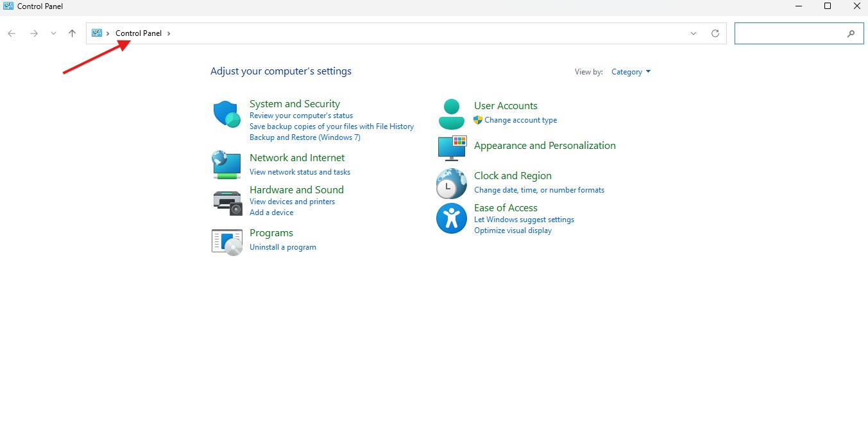Click the Control Panel search box

click(x=790, y=33)
